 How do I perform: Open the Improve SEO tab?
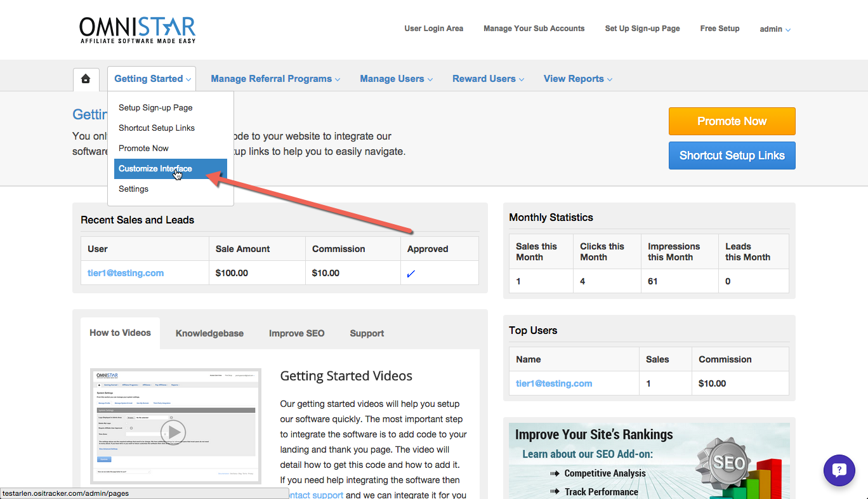point(296,333)
